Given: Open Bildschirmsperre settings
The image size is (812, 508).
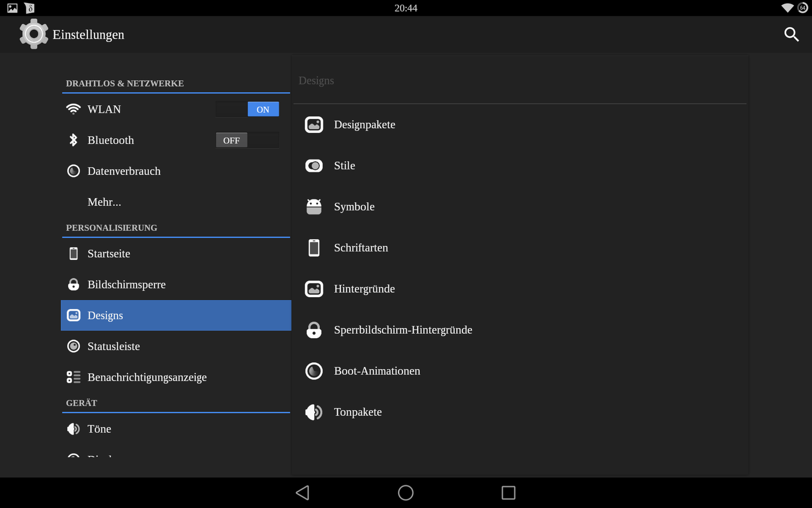Looking at the screenshot, I should [x=126, y=284].
